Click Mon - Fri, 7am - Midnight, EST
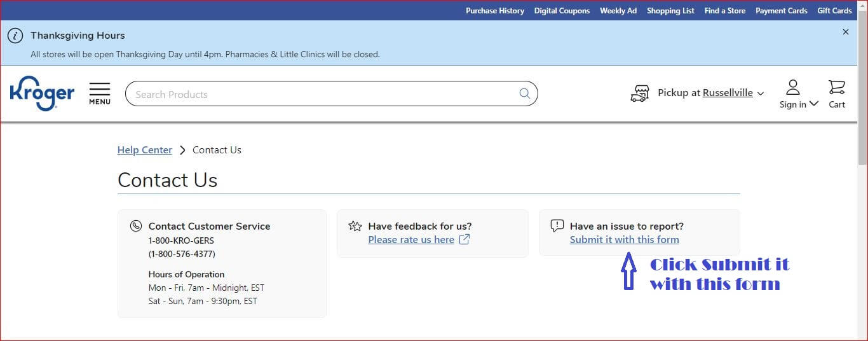Viewport: 868px width, 341px height. (x=206, y=288)
